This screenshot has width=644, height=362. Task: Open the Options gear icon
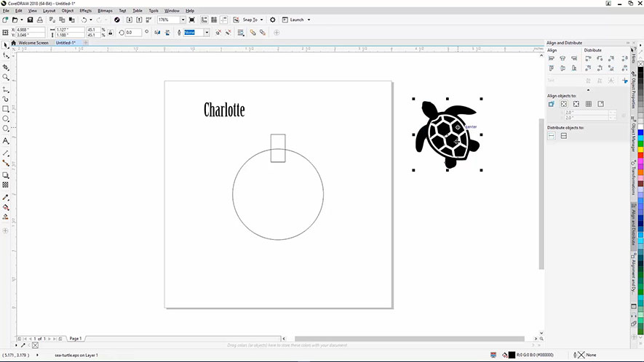click(x=273, y=20)
